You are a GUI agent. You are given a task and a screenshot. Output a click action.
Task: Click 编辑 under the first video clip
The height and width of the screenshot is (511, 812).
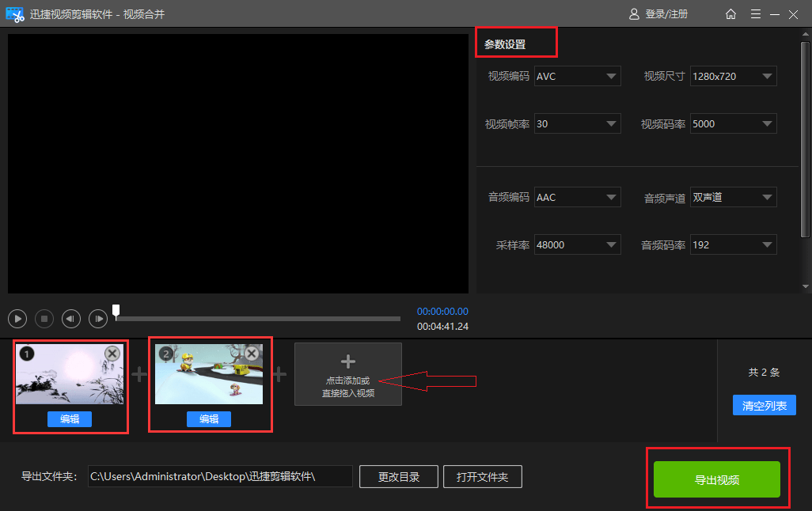click(x=70, y=419)
